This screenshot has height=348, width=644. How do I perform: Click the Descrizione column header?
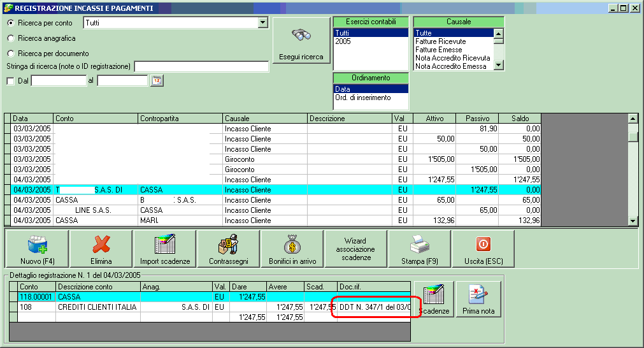pos(350,119)
